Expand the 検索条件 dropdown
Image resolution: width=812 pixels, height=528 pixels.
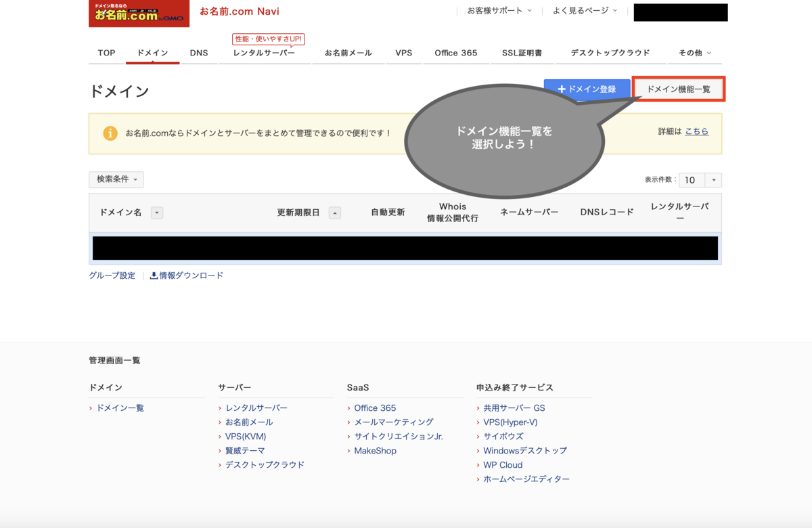point(116,179)
